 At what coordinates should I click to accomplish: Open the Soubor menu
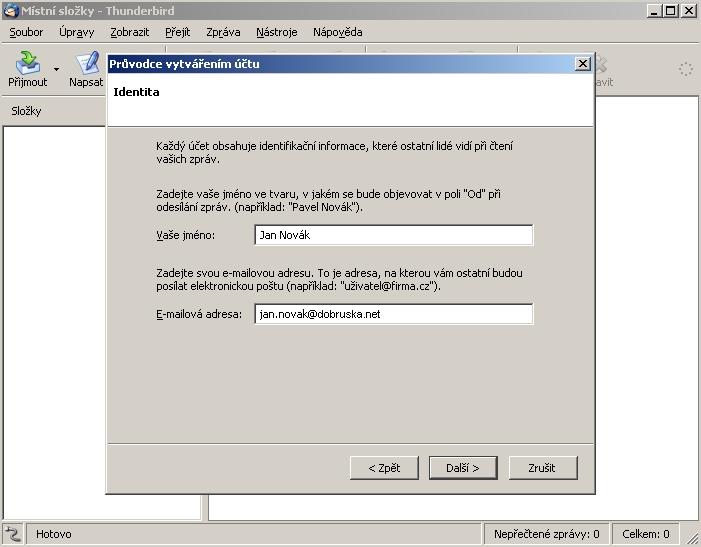(x=26, y=32)
